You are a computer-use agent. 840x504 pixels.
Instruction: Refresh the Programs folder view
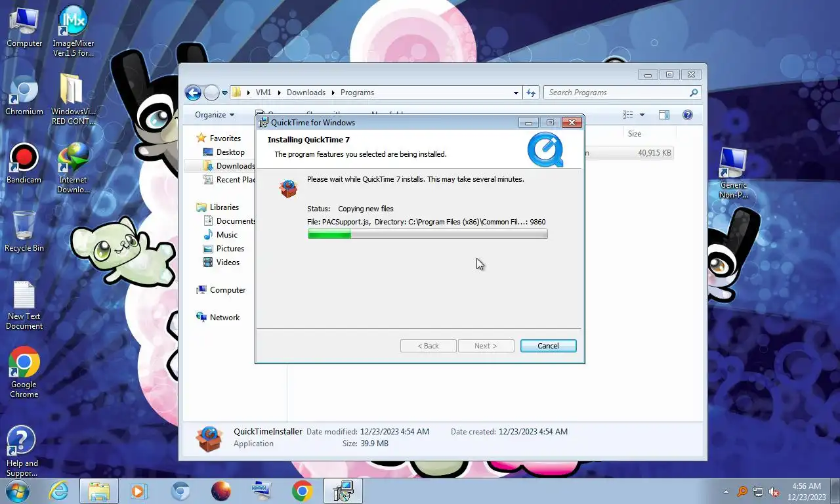click(532, 93)
